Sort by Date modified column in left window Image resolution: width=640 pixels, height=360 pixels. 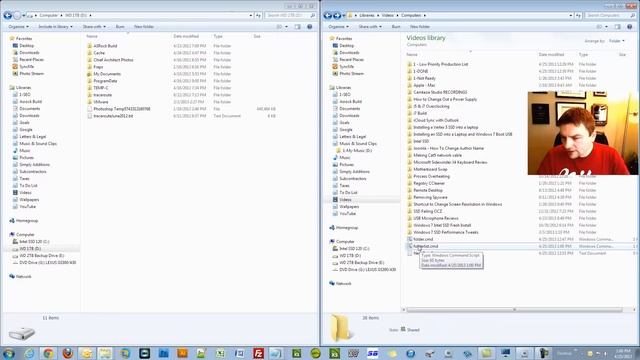(x=186, y=36)
